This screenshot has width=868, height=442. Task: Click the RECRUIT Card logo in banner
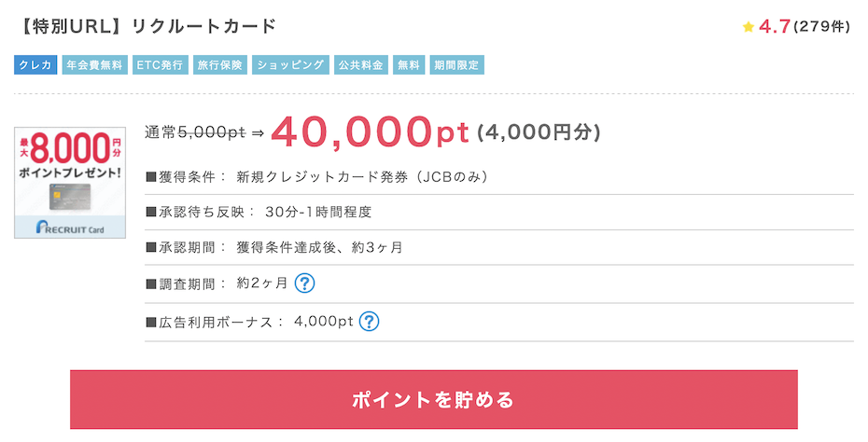(70, 228)
